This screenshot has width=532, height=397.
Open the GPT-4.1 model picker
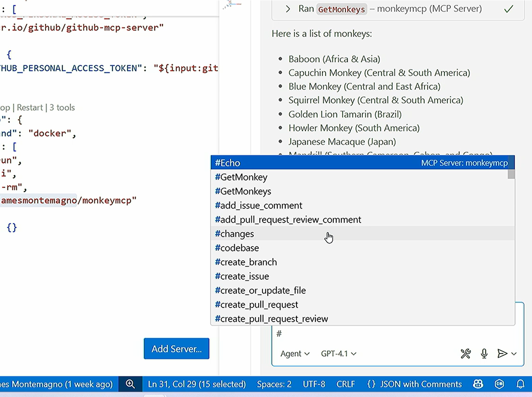(338, 354)
